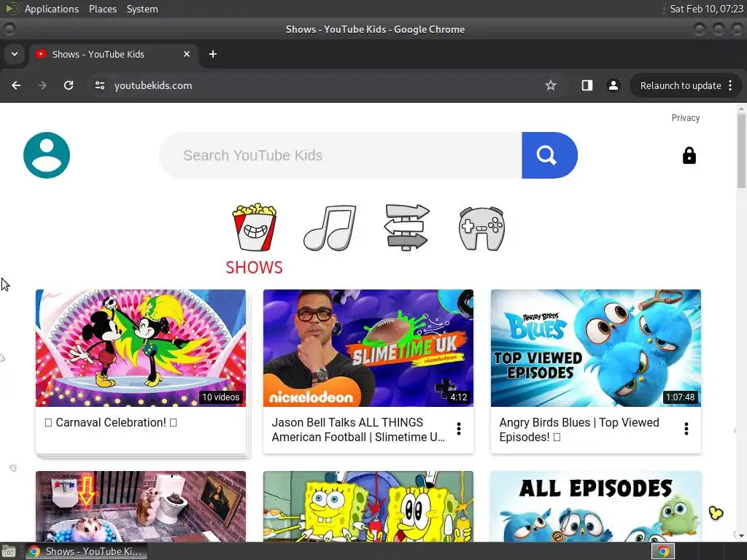Toggle the Chrome side panel icon
Screen dimensions: 747x560
click(587, 86)
